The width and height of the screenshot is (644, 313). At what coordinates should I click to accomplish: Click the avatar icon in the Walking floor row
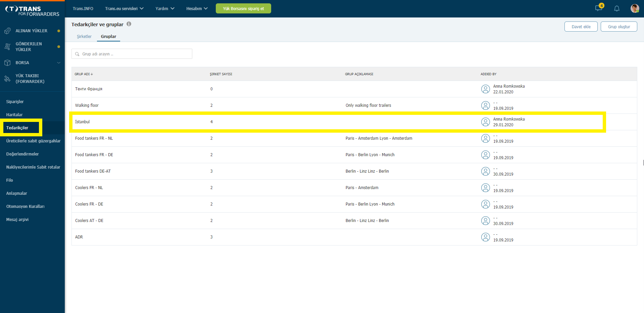pyautogui.click(x=486, y=105)
